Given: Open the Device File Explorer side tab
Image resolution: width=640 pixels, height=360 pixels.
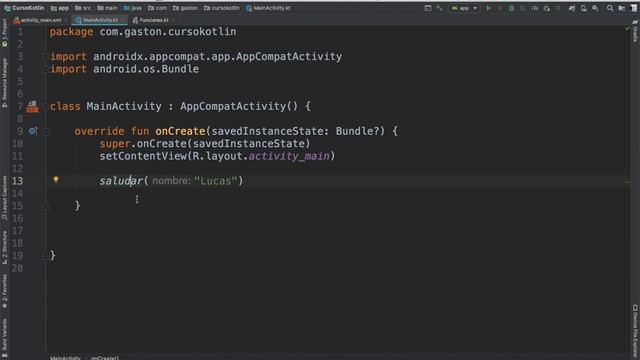Looking at the screenshot, I should [x=635, y=330].
